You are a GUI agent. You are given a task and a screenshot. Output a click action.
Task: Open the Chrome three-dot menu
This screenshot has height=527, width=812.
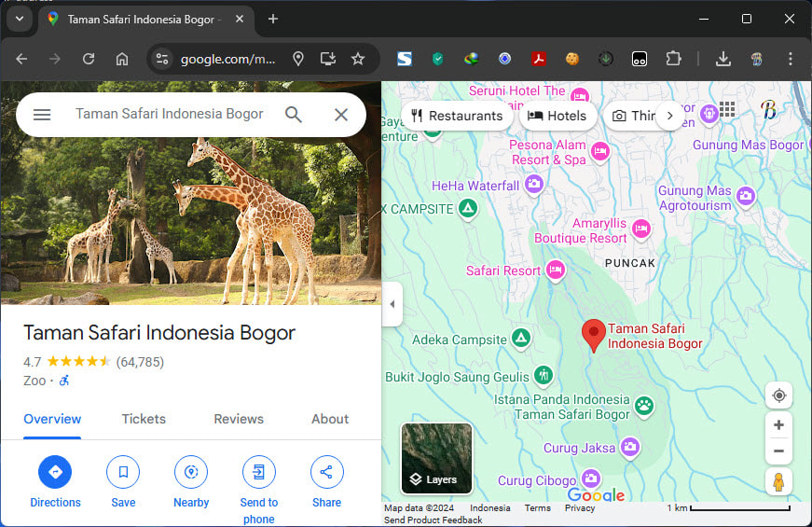(791, 59)
